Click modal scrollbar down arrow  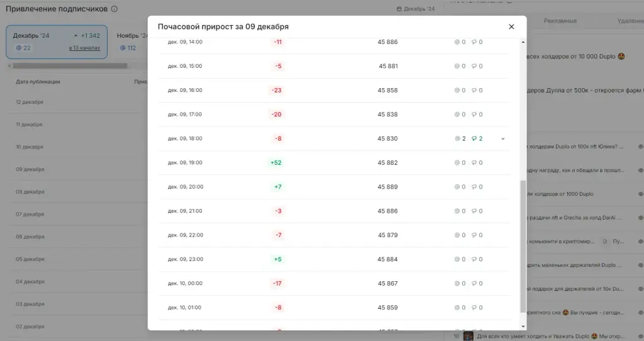point(523,327)
